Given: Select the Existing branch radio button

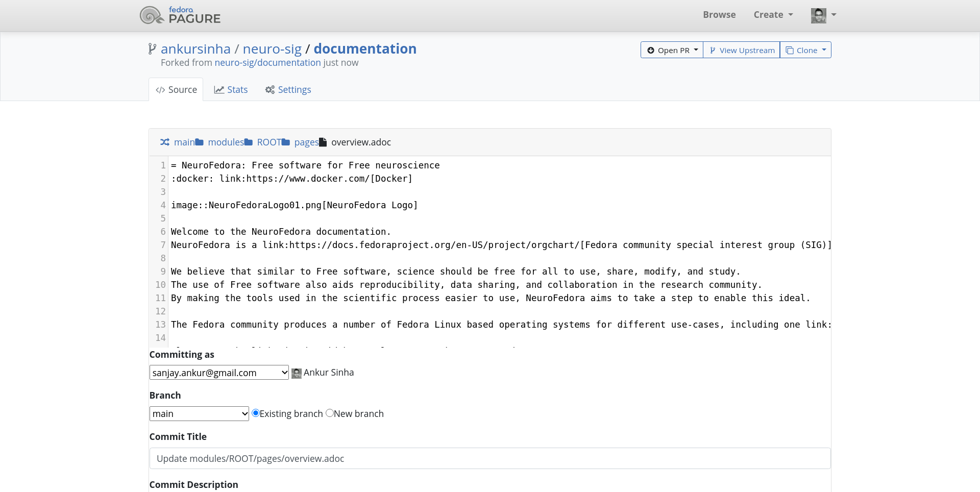Looking at the screenshot, I should pyautogui.click(x=256, y=413).
